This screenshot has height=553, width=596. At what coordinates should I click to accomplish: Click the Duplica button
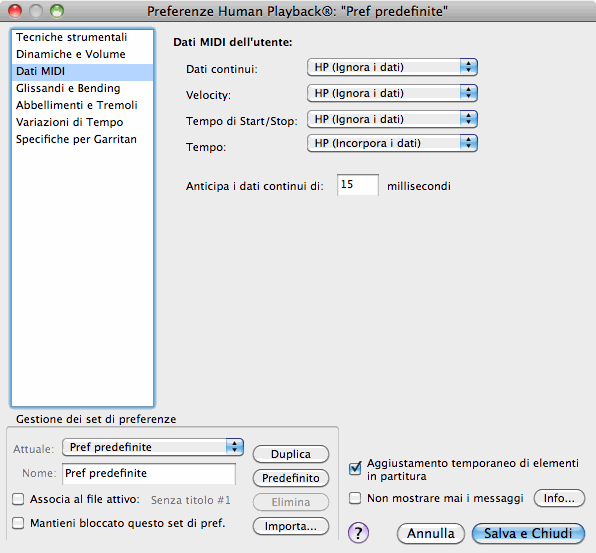[291, 454]
